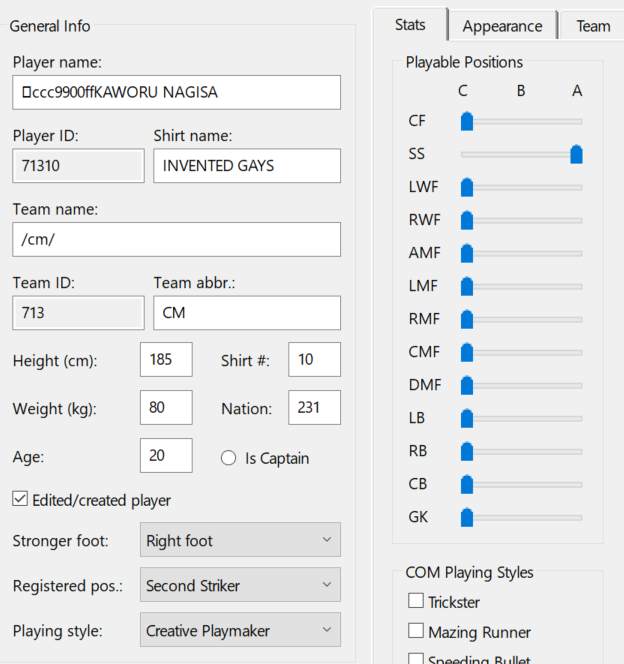Click the Player ID field

[78, 166]
